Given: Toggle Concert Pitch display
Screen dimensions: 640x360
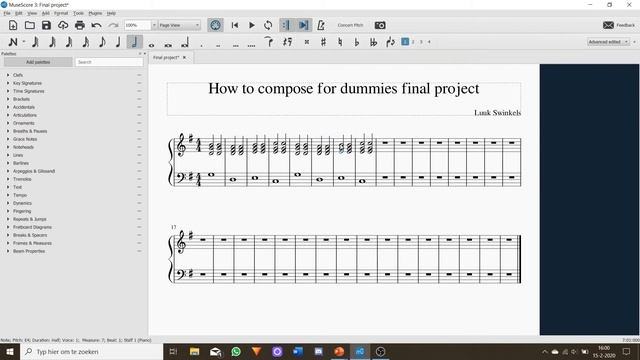Looking at the screenshot, I should (x=350, y=25).
